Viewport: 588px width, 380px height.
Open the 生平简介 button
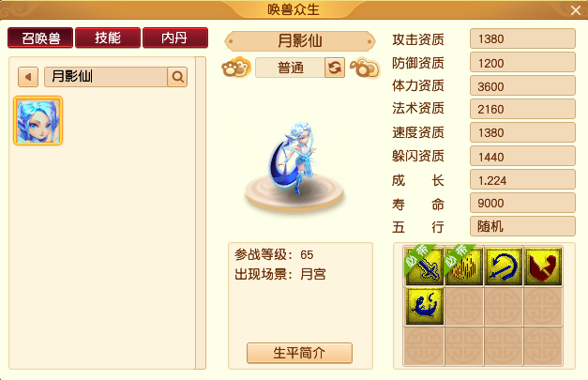299,353
